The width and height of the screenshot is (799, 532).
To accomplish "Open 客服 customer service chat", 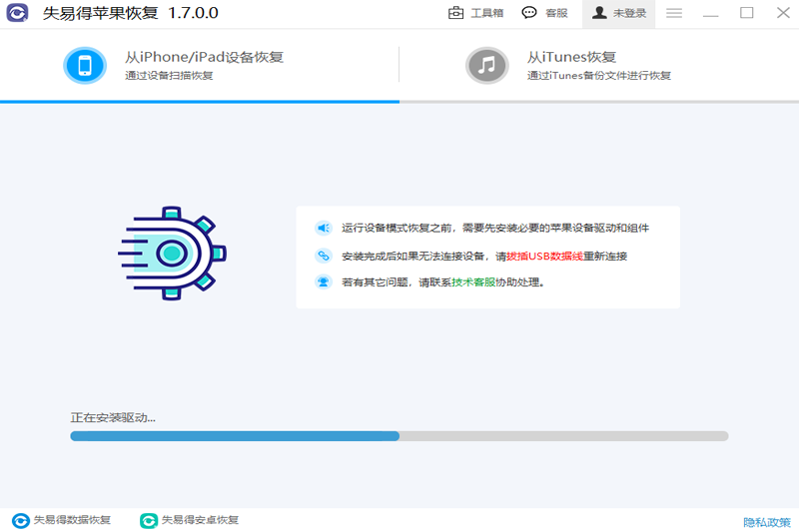I will click(545, 13).
